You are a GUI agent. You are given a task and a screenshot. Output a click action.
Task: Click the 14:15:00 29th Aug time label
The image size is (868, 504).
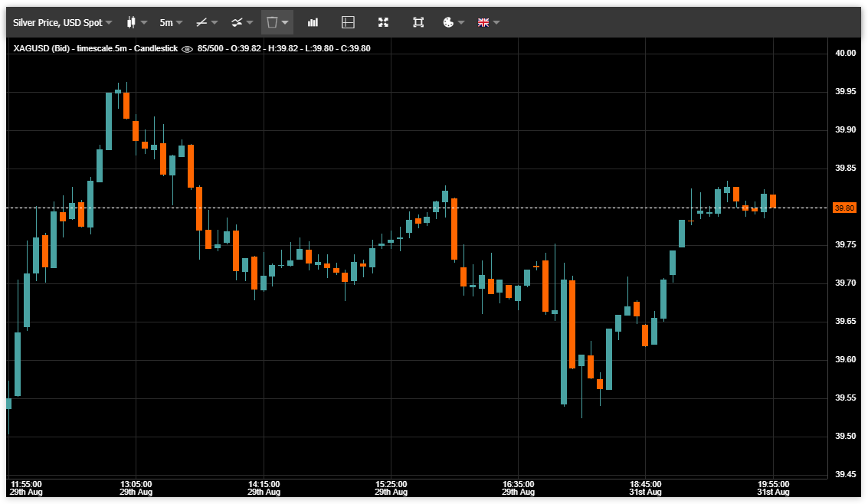[x=264, y=488]
